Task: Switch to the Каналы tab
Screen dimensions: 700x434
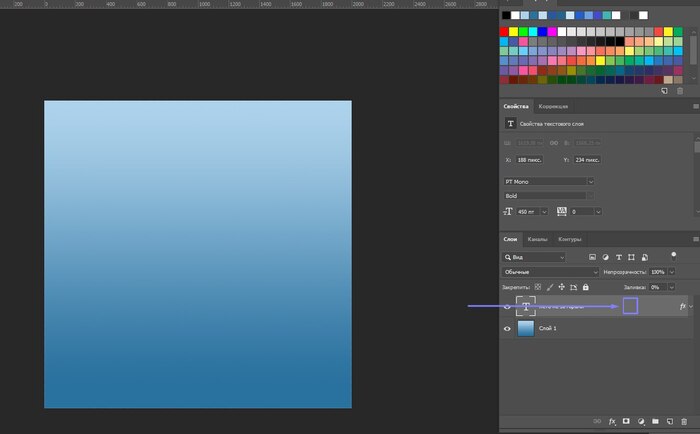Action: [x=538, y=240]
